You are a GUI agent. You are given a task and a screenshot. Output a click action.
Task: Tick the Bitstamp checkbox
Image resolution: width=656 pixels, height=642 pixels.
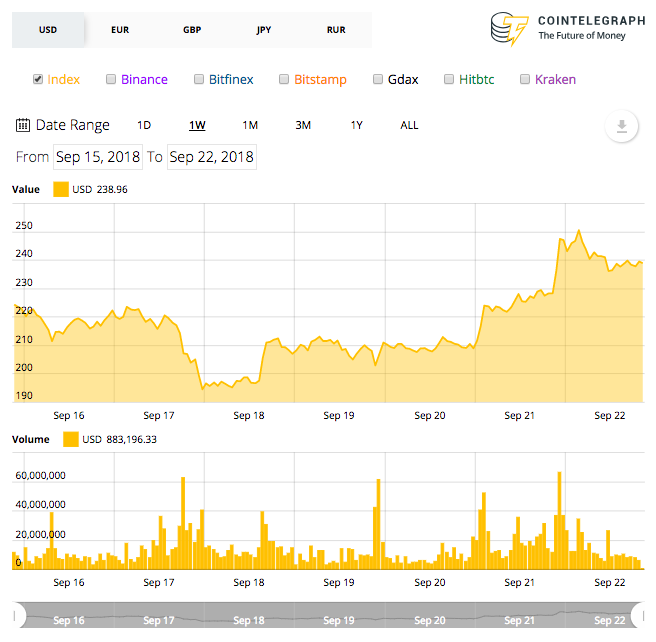(284, 79)
